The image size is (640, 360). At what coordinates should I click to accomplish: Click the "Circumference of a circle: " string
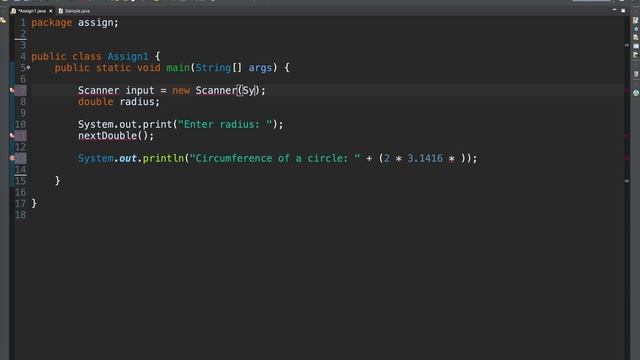(275, 158)
